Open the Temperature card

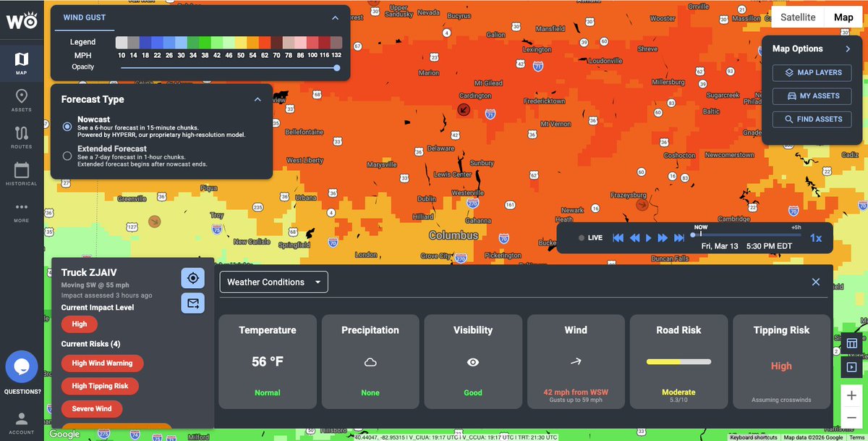point(268,361)
